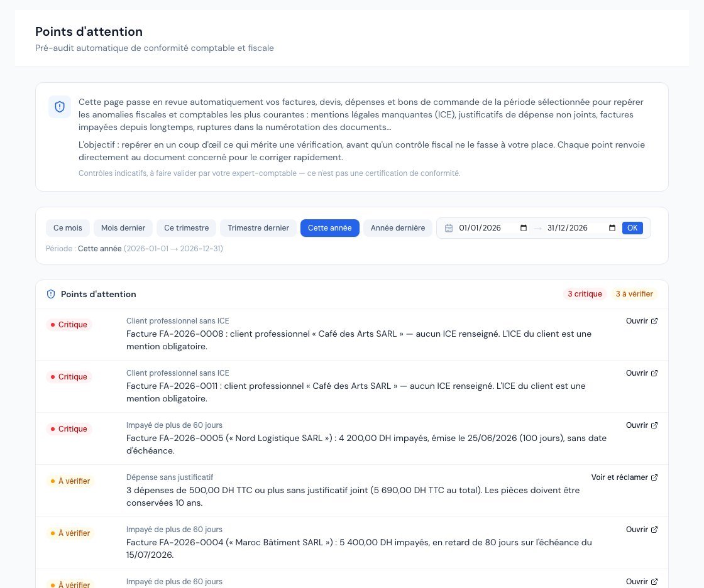This screenshot has width=704, height=588.
Task: Select the Ce trimestre period filter
Action: pyautogui.click(x=186, y=228)
